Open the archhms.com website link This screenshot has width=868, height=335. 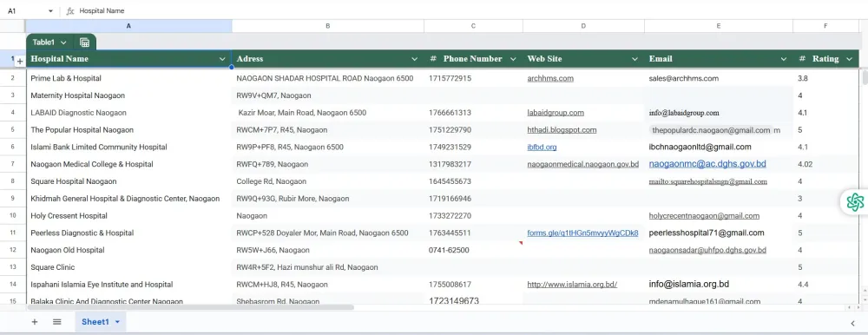550,78
